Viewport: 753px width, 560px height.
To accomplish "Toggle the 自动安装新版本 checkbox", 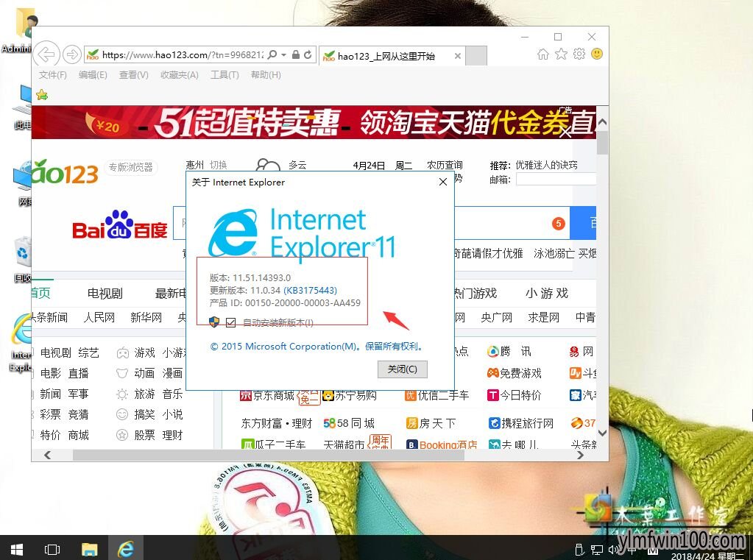I will click(x=230, y=322).
